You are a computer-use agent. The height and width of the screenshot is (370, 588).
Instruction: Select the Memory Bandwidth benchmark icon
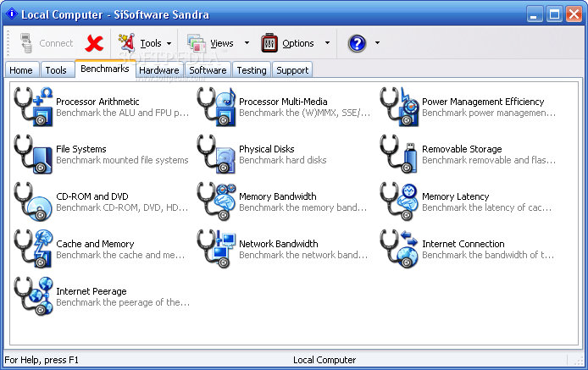click(216, 202)
